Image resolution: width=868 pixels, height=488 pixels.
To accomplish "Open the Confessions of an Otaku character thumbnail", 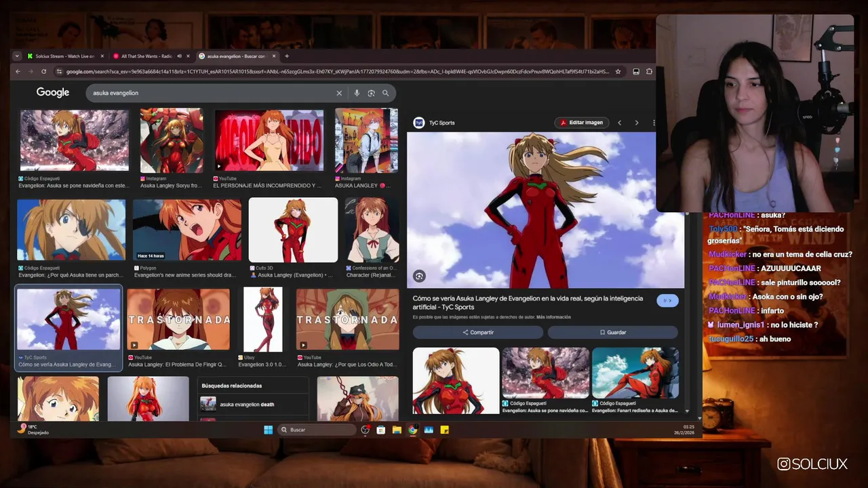I will coord(372,230).
